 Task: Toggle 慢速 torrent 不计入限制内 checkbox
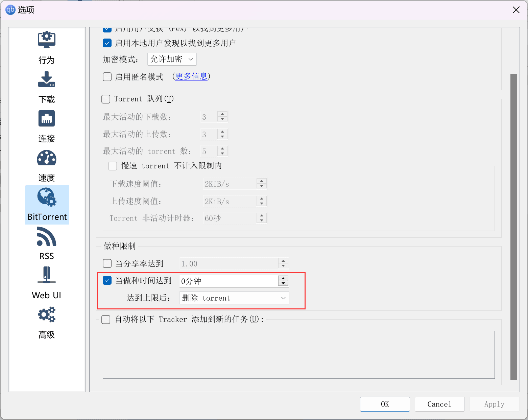pos(113,166)
